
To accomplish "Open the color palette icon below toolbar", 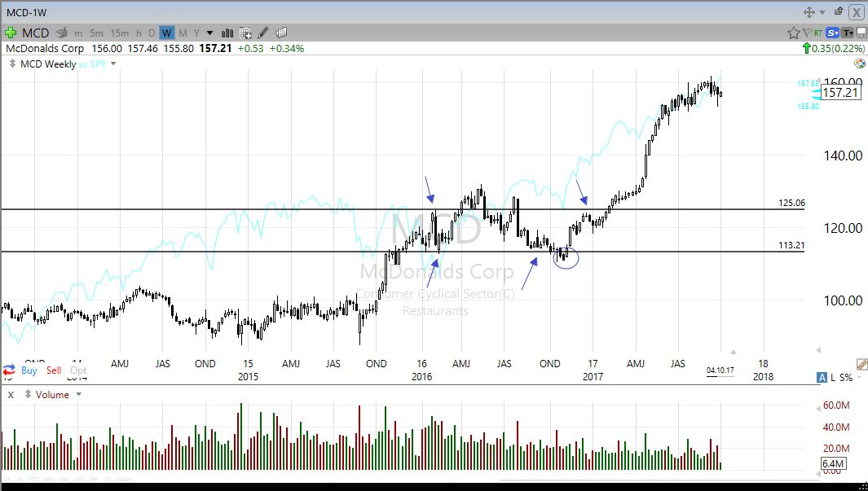I will tap(859, 64).
